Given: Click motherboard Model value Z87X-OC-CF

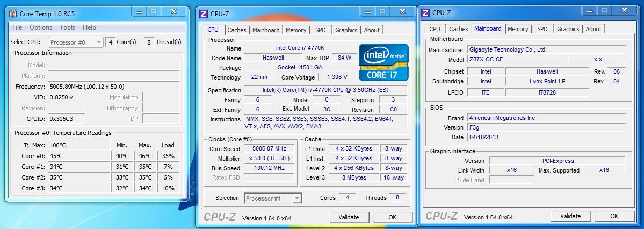Looking at the screenshot, I should 517,60.
